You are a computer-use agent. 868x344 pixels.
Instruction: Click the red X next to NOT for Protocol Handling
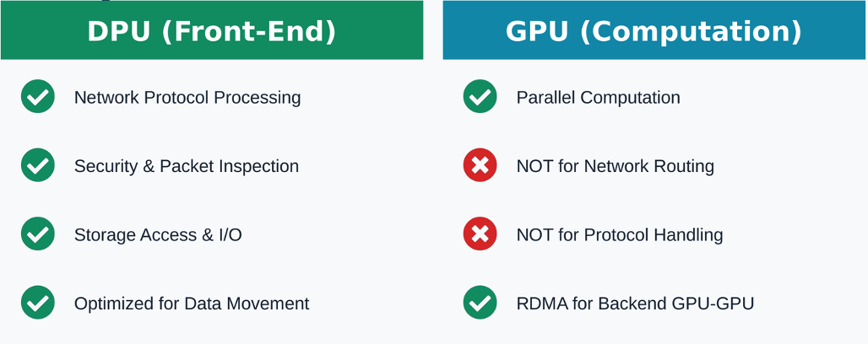pos(480,234)
